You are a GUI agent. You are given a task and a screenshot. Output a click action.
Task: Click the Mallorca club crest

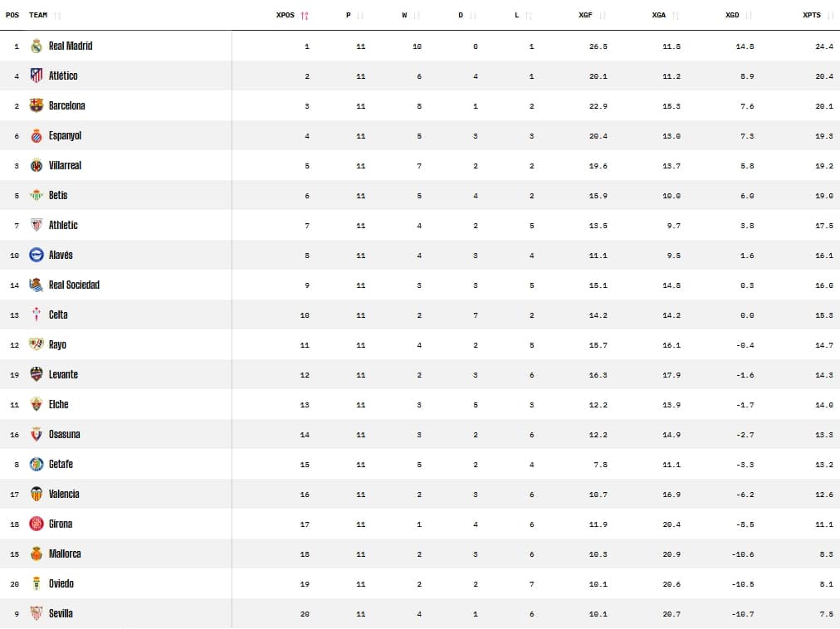pyautogui.click(x=36, y=553)
